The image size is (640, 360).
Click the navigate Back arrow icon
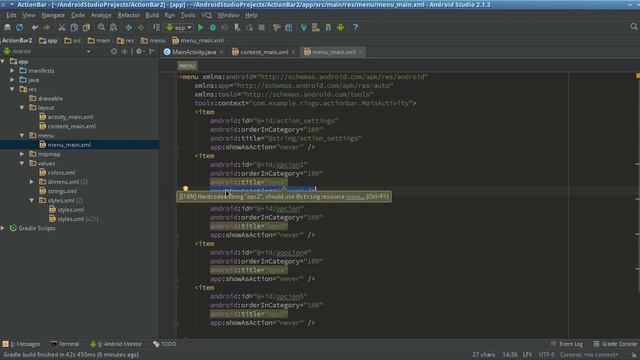pyautogui.click(x=129, y=27)
